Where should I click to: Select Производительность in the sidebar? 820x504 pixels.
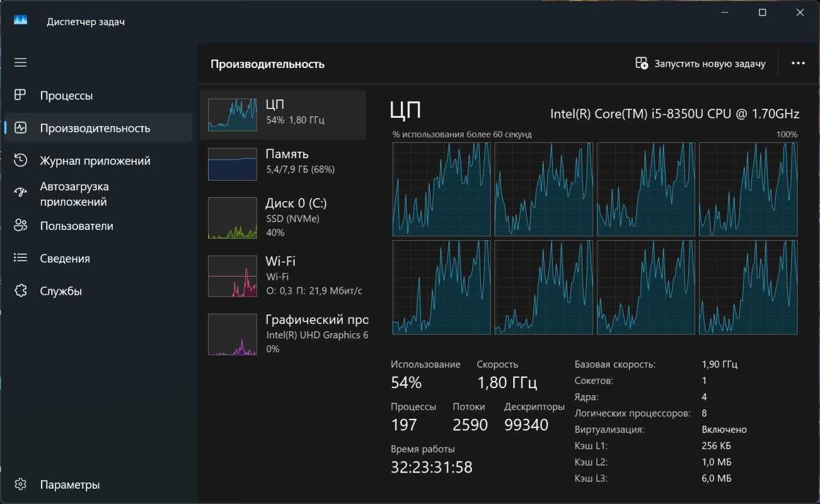tap(98, 127)
